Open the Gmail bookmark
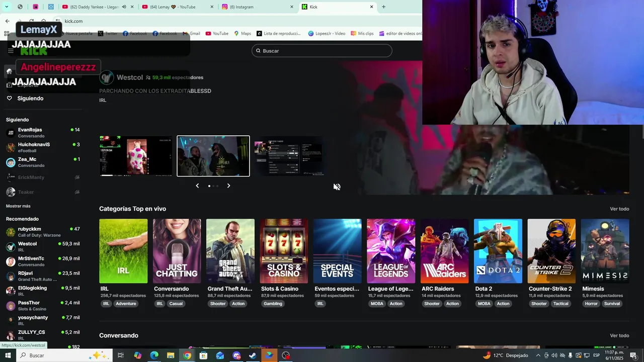 191,34
